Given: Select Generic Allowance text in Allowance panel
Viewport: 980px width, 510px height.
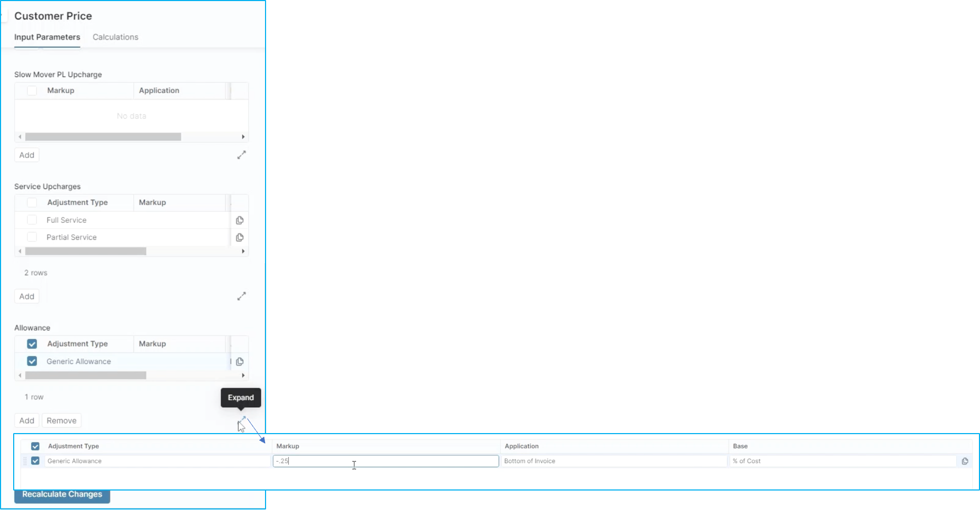Looking at the screenshot, I should point(79,361).
